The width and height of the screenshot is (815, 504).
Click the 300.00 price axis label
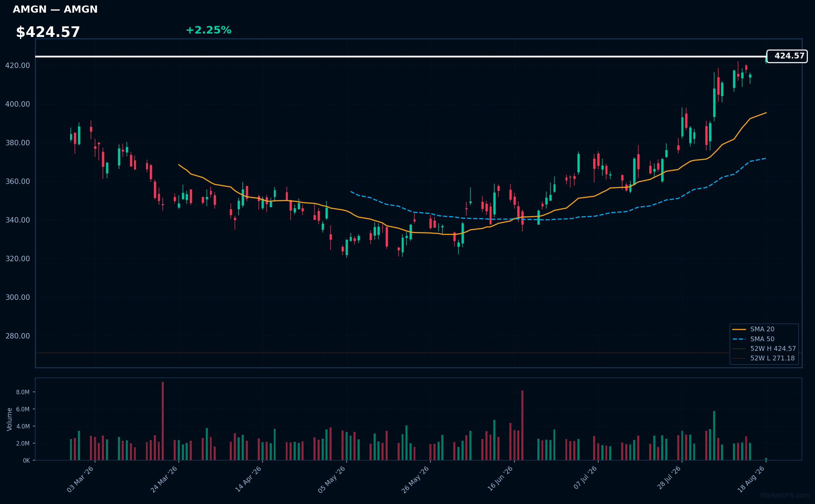coord(17,297)
